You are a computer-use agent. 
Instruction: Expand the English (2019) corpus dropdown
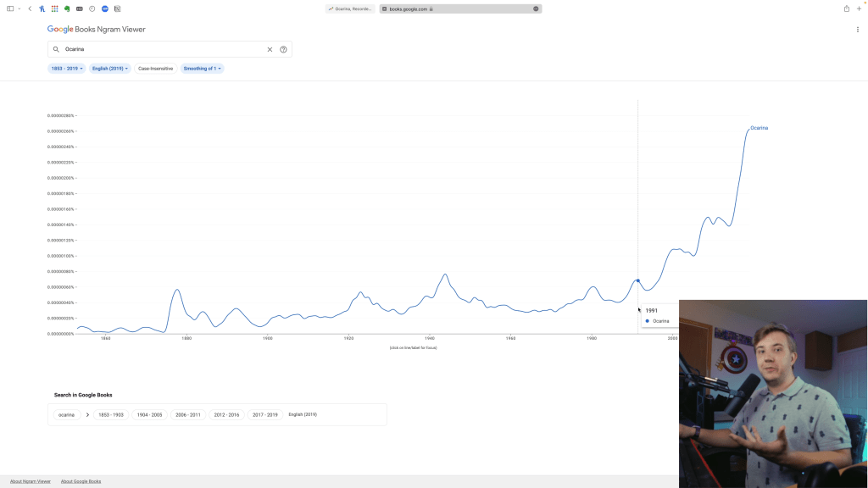[x=110, y=69]
